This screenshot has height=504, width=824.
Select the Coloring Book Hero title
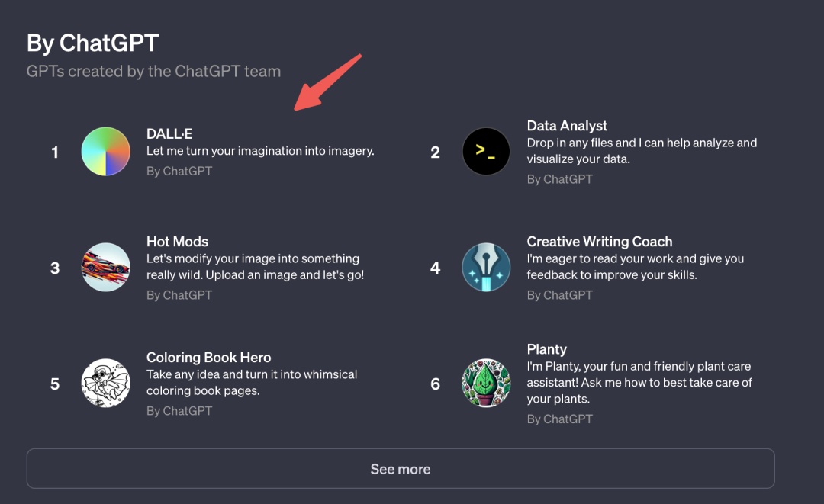[x=208, y=358]
